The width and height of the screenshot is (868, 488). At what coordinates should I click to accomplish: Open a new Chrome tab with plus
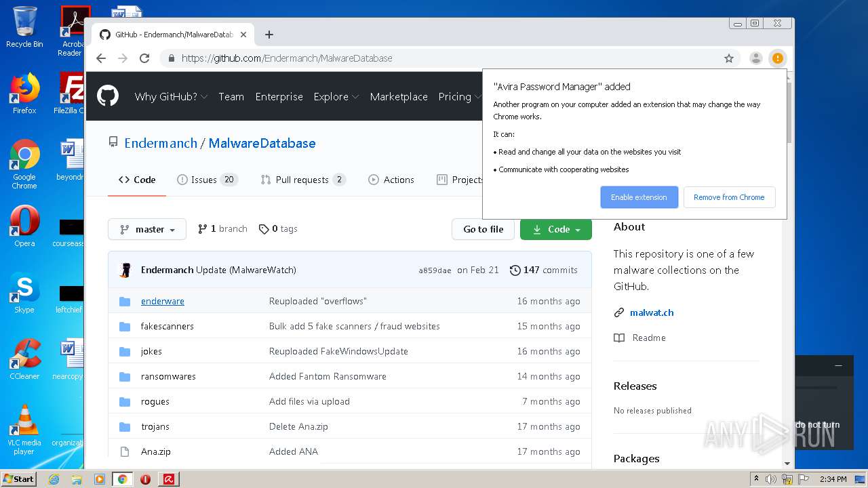(x=269, y=35)
